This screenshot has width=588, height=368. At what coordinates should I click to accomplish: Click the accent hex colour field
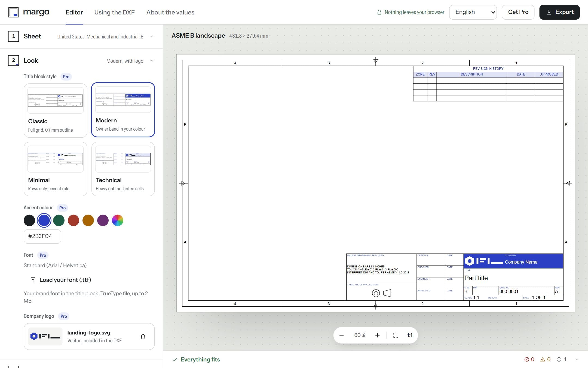[x=42, y=236]
